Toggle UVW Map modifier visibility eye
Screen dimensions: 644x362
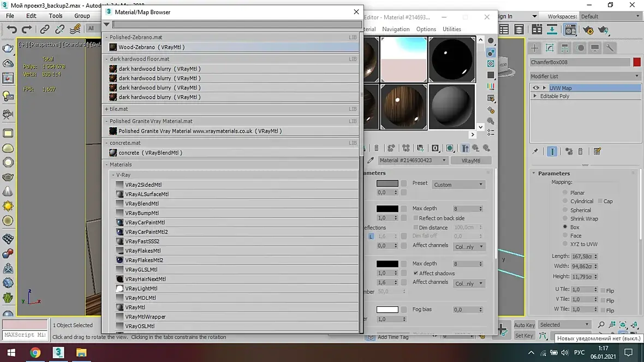pyautogui.click(x=535, y=88)
